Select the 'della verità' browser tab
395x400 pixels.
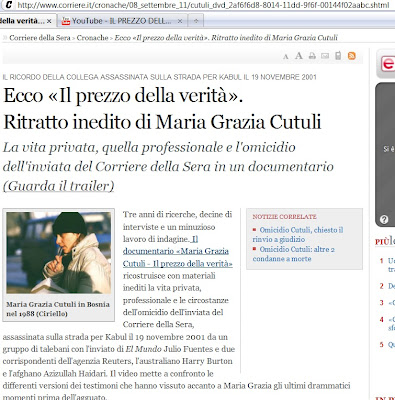(23, 21)
